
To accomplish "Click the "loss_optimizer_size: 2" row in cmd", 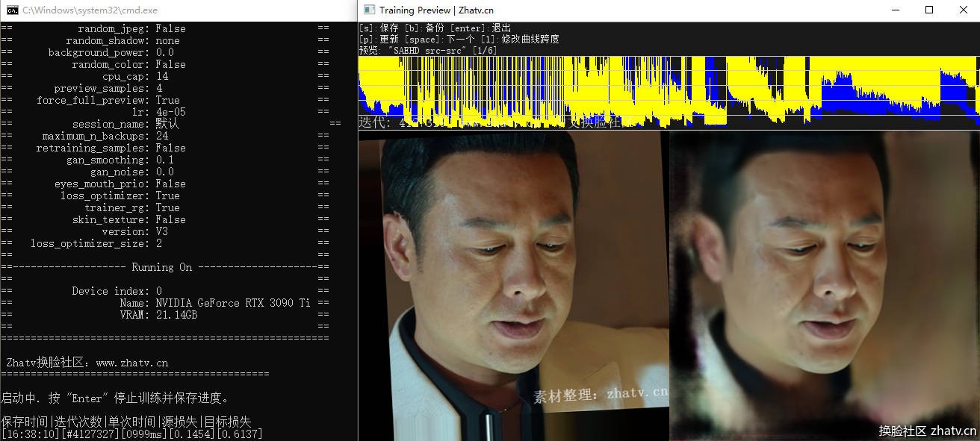I will (x=164, y=243).
